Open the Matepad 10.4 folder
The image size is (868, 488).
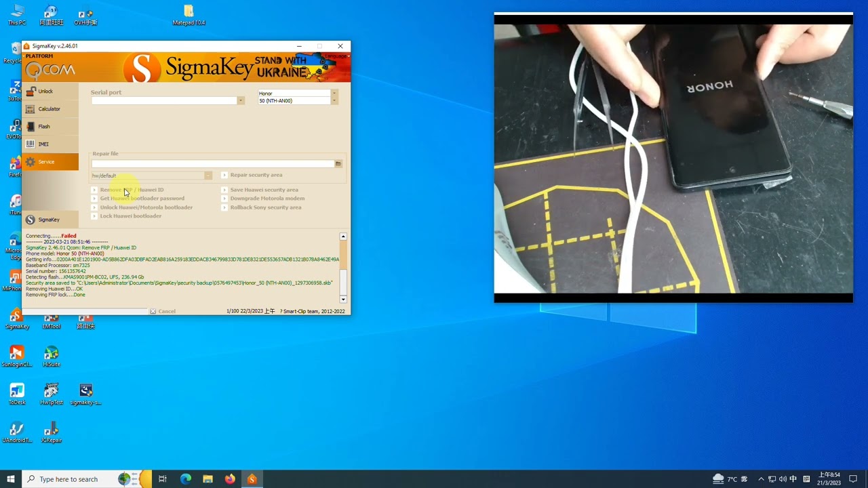189,16
